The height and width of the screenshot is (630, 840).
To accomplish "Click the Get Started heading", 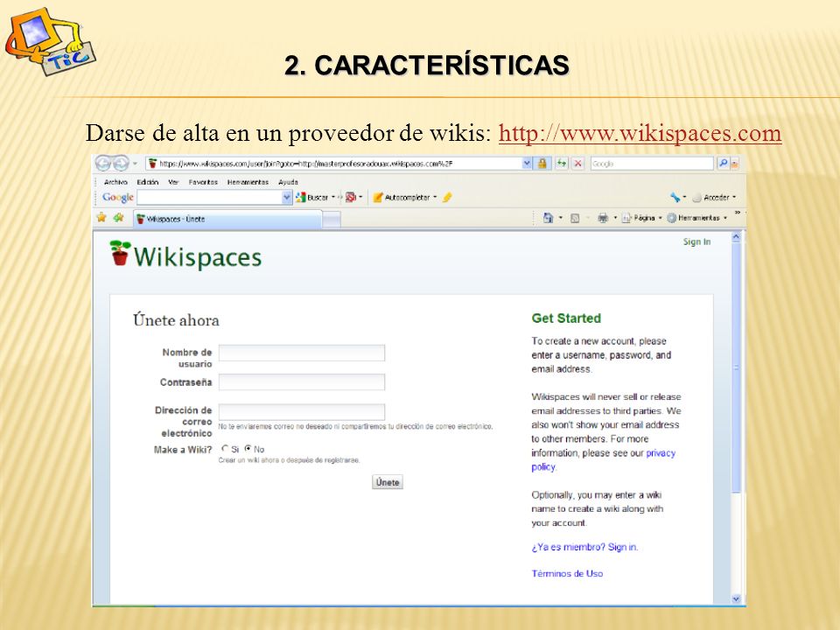I will pos(566,318).
